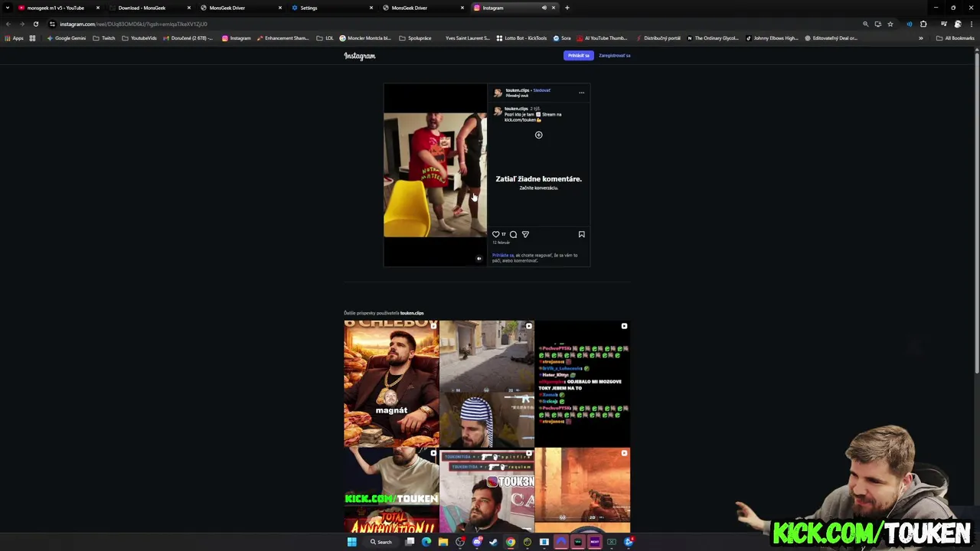Play the reel video
Image resolution: width=980 pixels, height=551 pixels.
pos(435,175)
